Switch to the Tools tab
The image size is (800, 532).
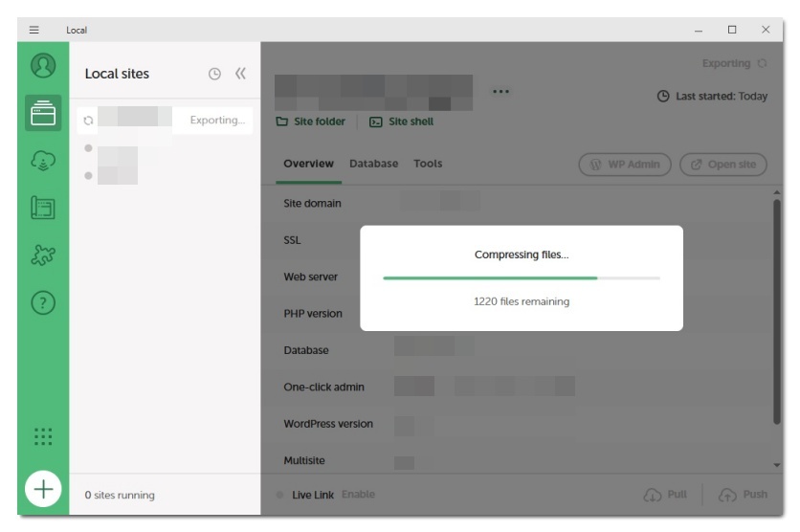[428, 164]
